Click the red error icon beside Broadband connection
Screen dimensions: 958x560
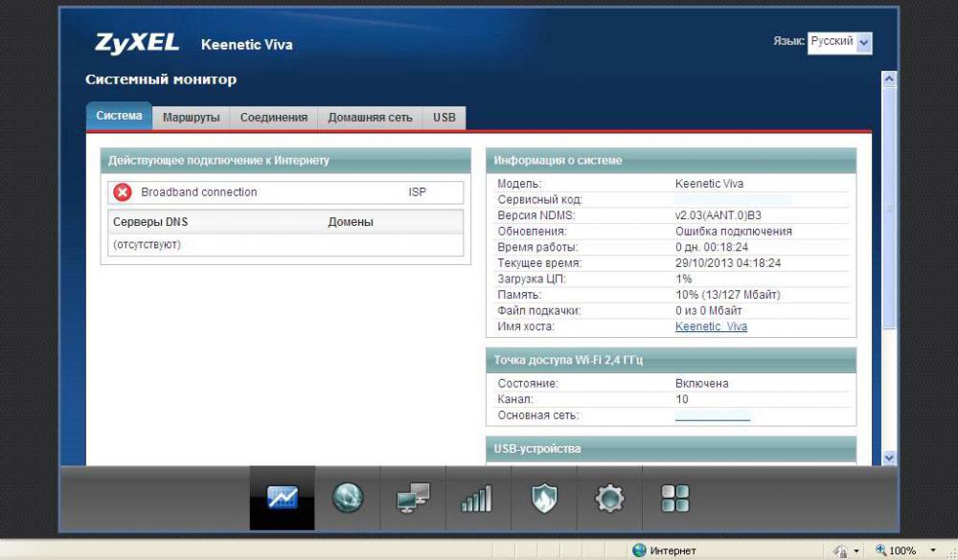pos(123,192)
